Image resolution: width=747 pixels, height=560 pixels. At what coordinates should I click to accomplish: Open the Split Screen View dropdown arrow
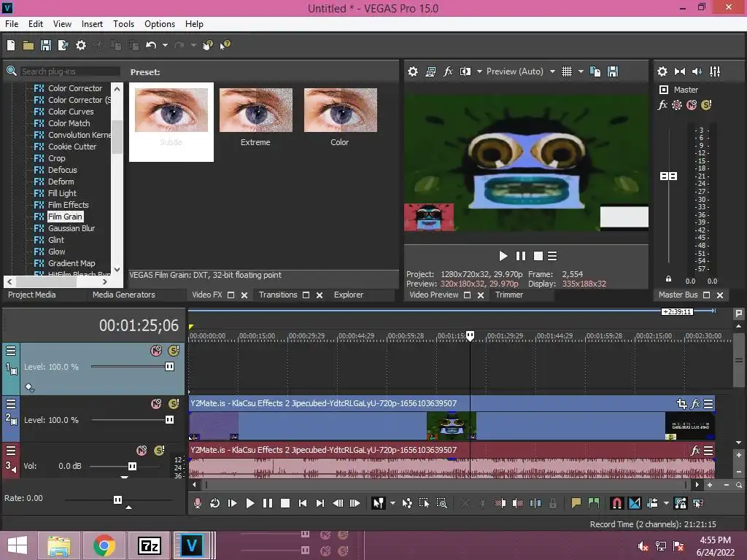click(x=479, y=71)
